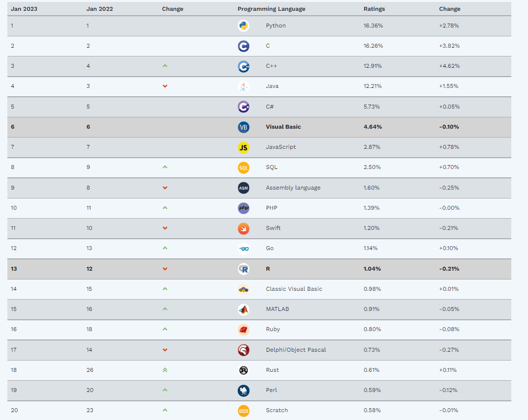Click the PHP logo icon
The height and width of the screenshot is (420, 528).
(x=244, y=208)
